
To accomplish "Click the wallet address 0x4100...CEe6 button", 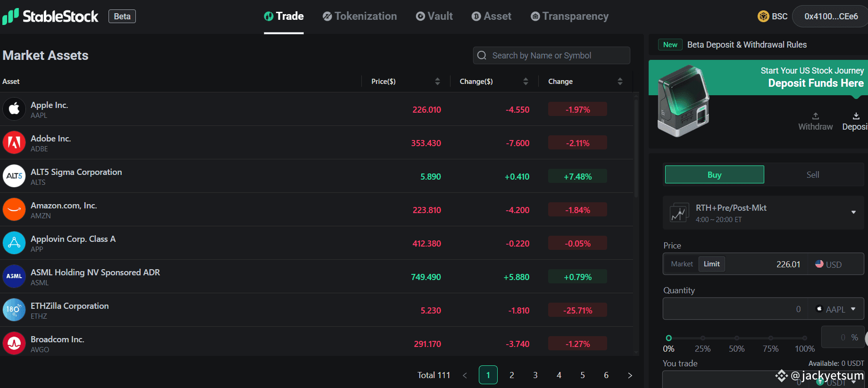I will click(x=830, y=17).
